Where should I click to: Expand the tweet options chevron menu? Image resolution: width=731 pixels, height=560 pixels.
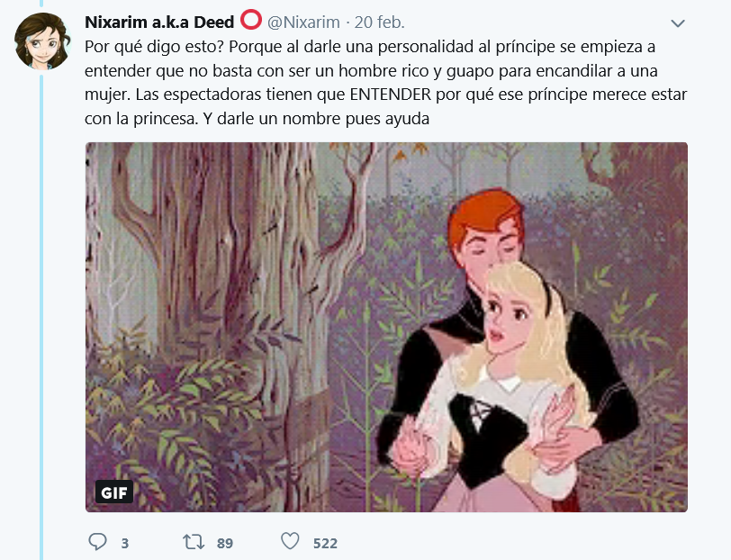[x=677, y=23]
